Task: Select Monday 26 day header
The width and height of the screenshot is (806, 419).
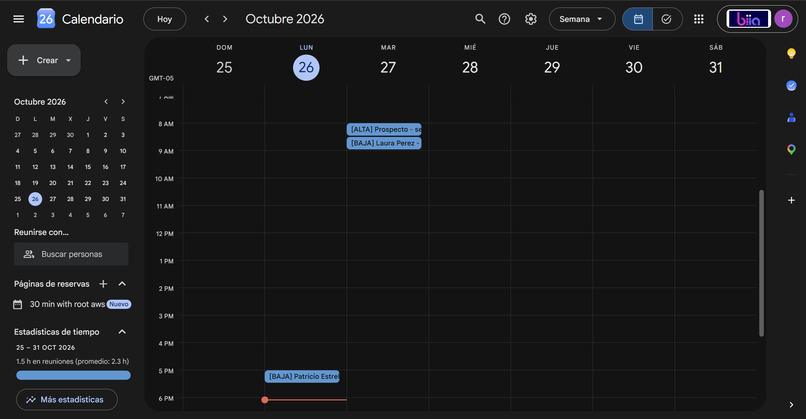Action: pos(306,67)
